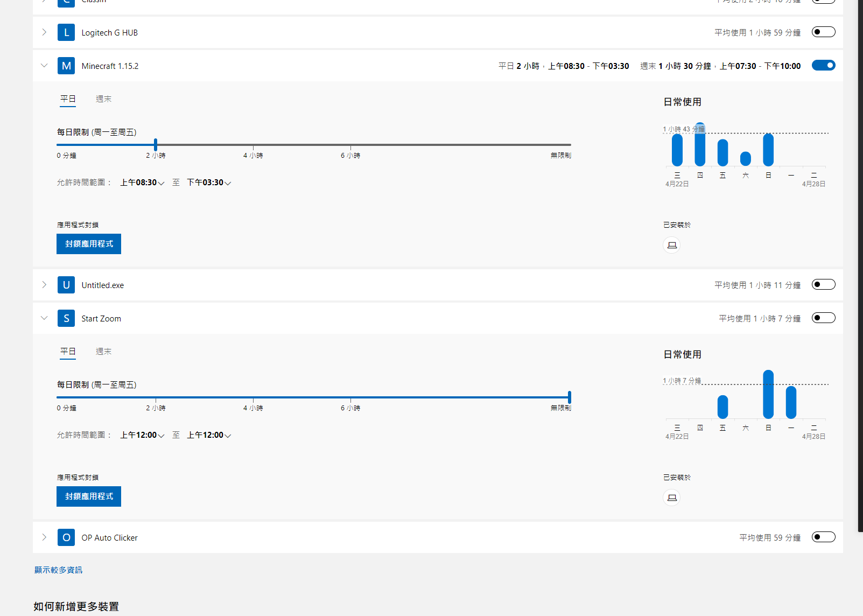863x616 pixels.
Task: Click 封鎖應用程式 button for Start Zoom
Action: pos(89,496)
